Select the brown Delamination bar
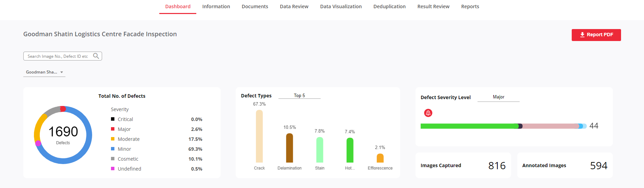644x188 pixels. point(289,148)
